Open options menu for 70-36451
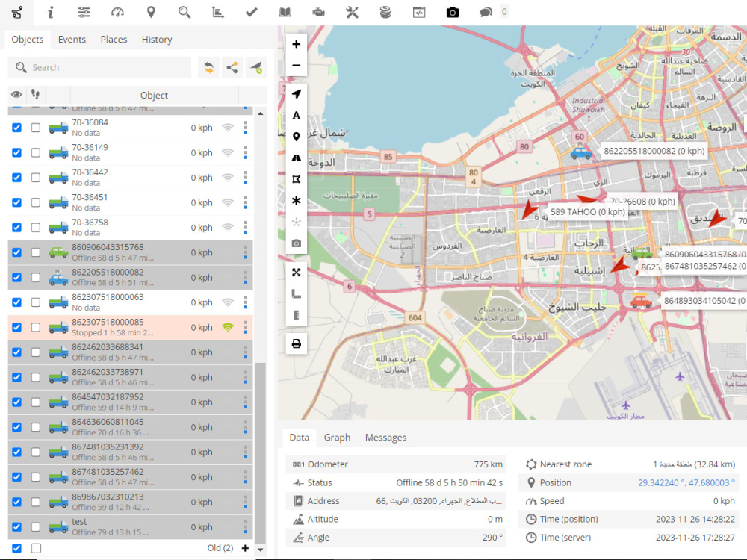This screenshot has width=747, height=560. pos(245,202)
